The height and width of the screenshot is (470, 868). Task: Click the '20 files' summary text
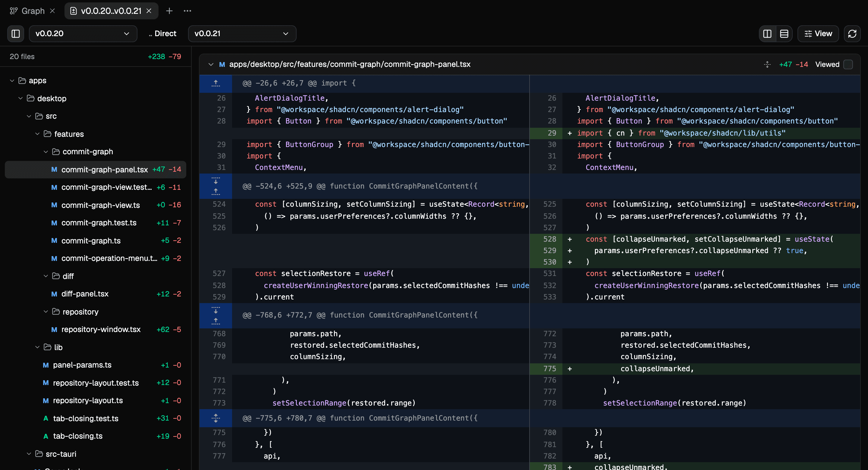22,57
